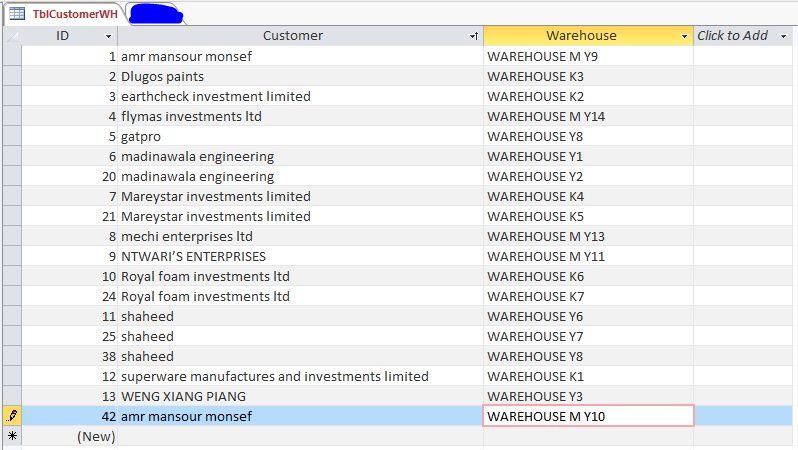Viewport: 798px width, 450px height.
Task: Switch to the blue redacted tab
Action: [x=156, y=14]
